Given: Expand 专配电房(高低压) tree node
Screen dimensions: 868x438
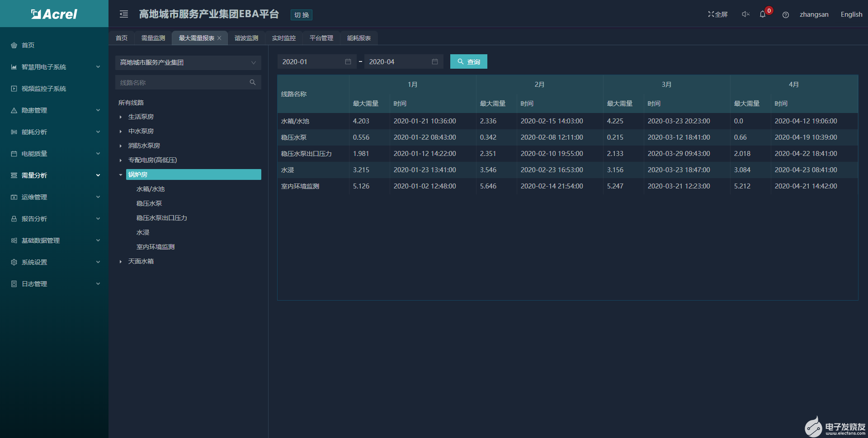Looking at the screenshot, I should tap(121, 160).
